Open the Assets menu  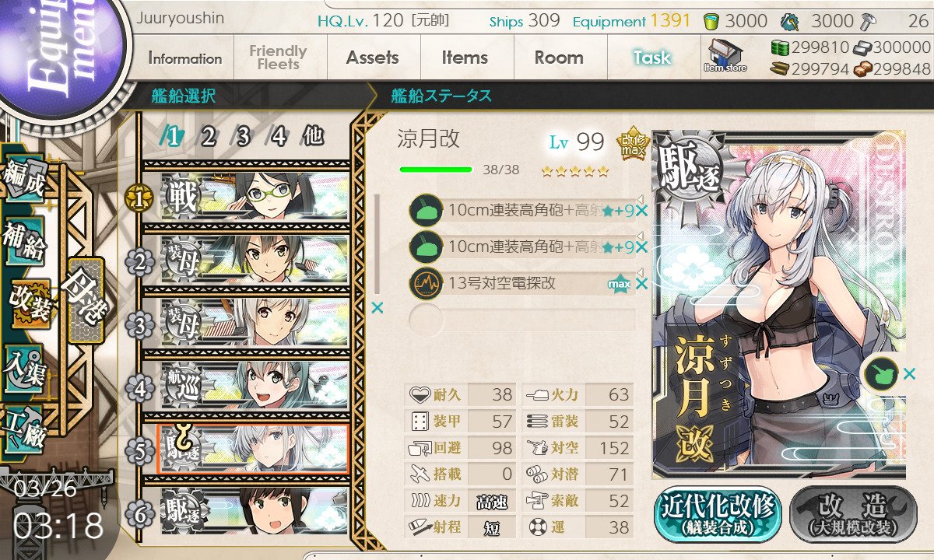click(372, 58)
